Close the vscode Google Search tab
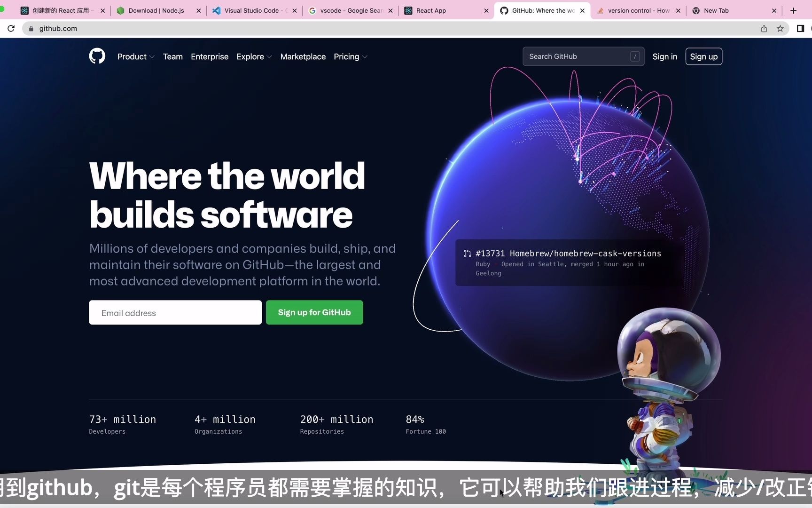The height and width of the screenshot is (508, 812). (x=390, y=10)
